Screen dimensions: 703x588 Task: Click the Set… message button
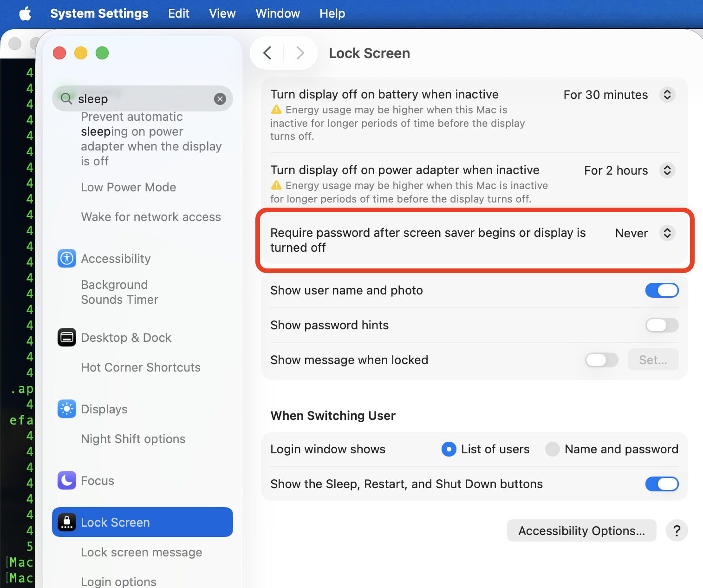[653, 360]
